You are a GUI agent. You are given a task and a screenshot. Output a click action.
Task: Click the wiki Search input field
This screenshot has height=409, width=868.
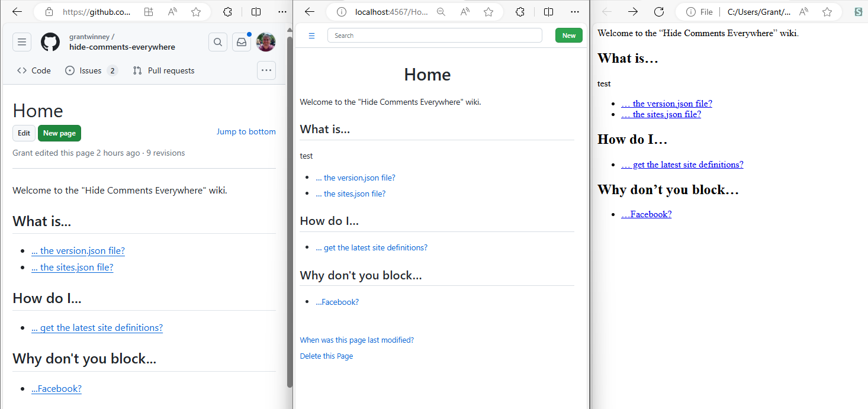[x=435, y=36]
